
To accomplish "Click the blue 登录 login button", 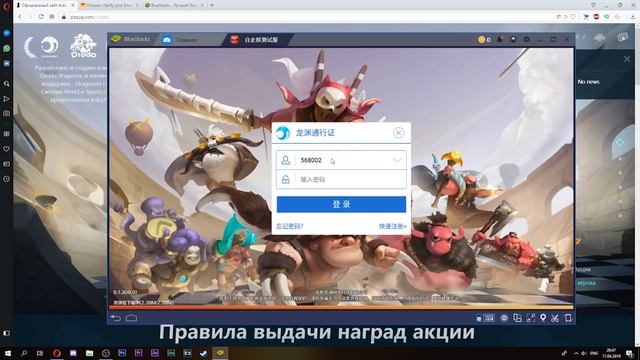I will coord(341,204).
